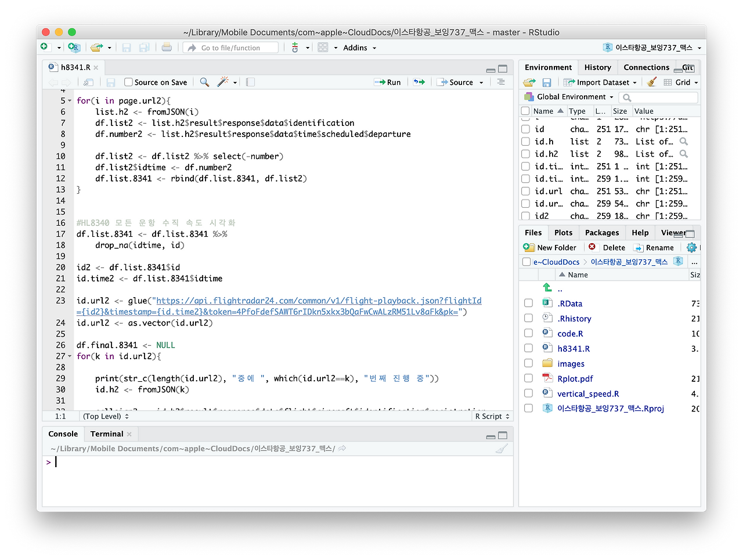
Task: Click the console working directory arrow icon
Action: 342,449
